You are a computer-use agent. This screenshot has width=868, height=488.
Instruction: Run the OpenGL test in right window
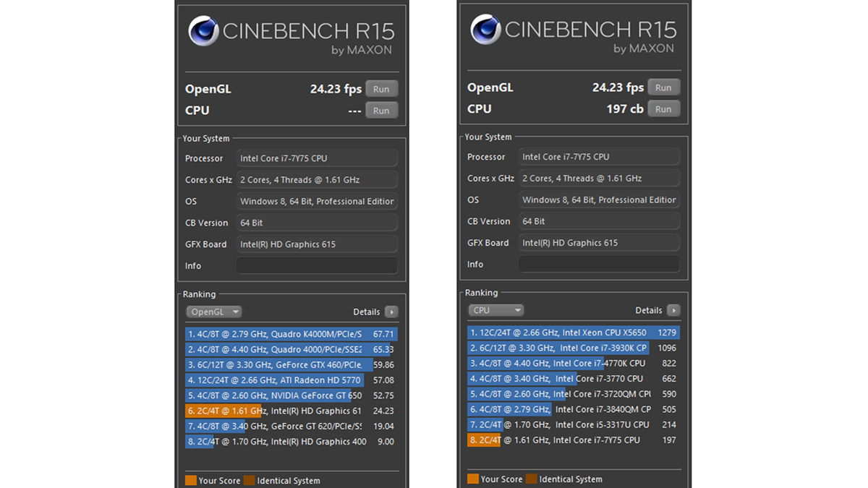click(x=663, y=87)
